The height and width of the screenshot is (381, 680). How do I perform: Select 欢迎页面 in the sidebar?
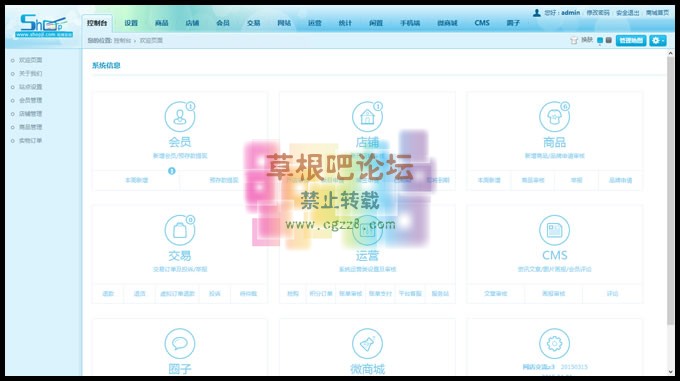pyautogui.click(x=30, y=60)
